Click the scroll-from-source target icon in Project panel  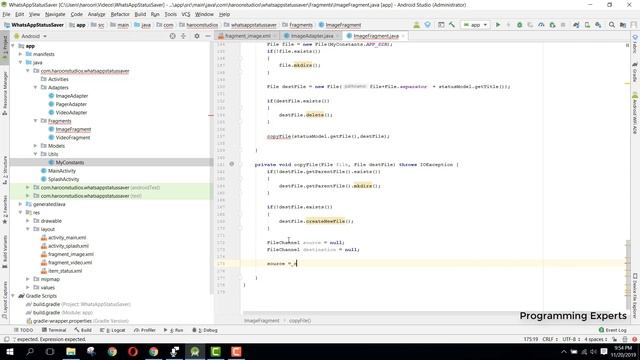pos(172,36)
